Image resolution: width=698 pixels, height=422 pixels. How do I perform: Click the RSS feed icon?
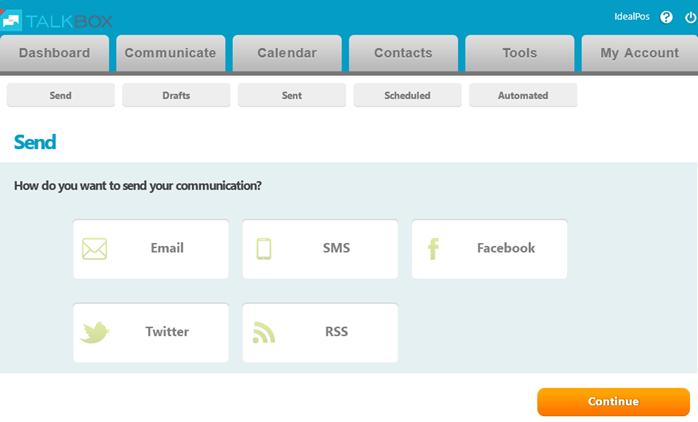tap(264, 333)
